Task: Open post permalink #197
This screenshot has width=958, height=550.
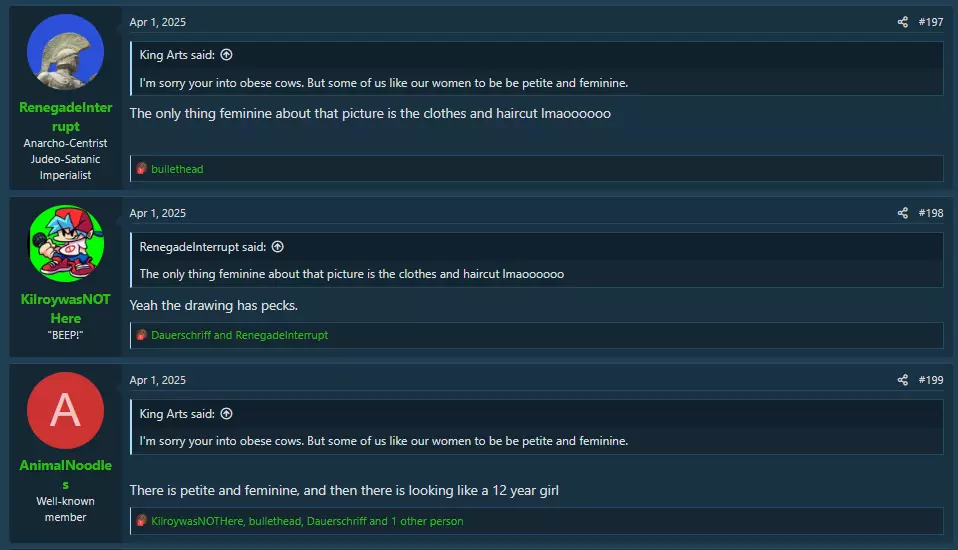Action: pyautogui.click(x=931, y=22)
